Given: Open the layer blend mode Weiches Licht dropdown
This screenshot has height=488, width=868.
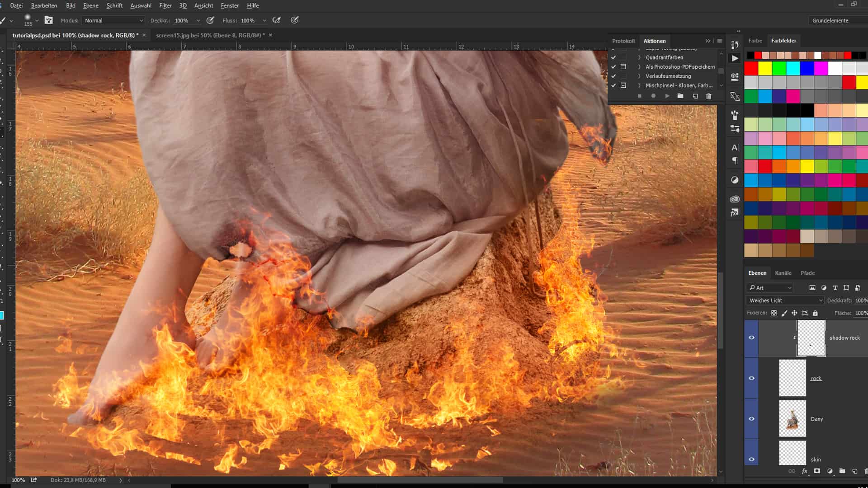Looking at the screenshot, I should [785, 300].
